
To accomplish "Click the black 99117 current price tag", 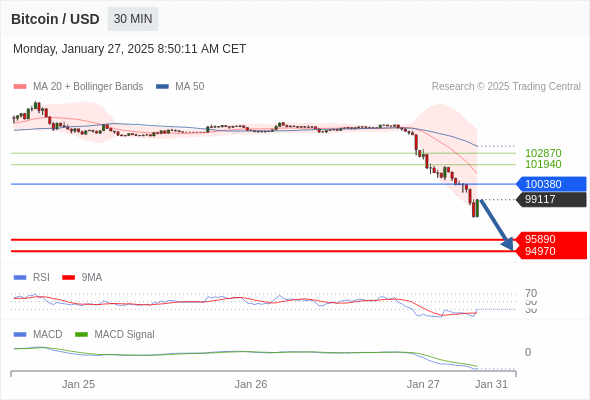I will pyautogui.click(x=551, y=199).
